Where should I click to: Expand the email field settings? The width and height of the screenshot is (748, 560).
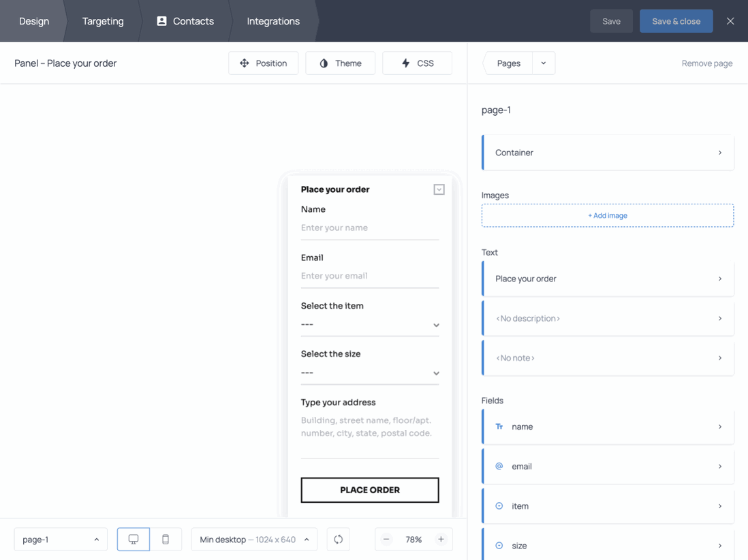pyautogui.click(x=608, y=466)
